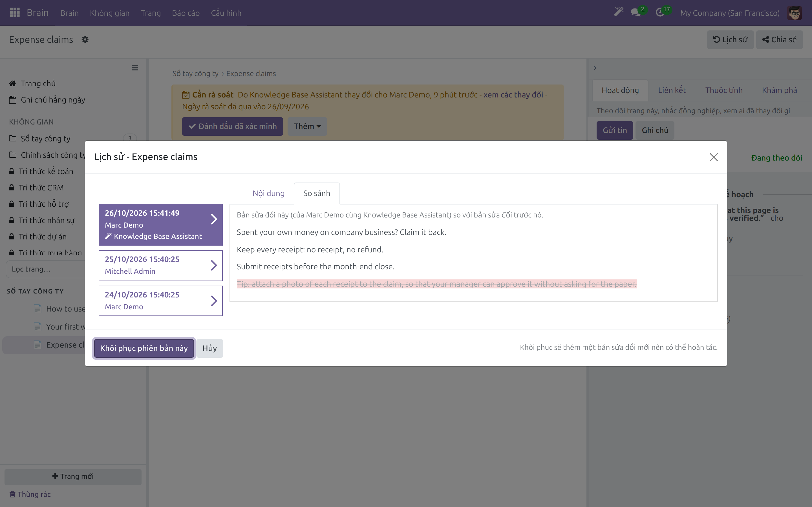Collapse right panel with chevron arrow
This screenshot has height=507, width=812.
[x=595, y=68]
